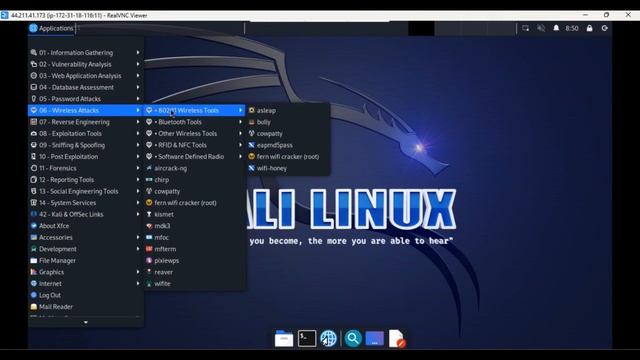Launch fern wifi cracker in 802.11 tools list
Screen dimensions: 640x360
coord(288,156)
